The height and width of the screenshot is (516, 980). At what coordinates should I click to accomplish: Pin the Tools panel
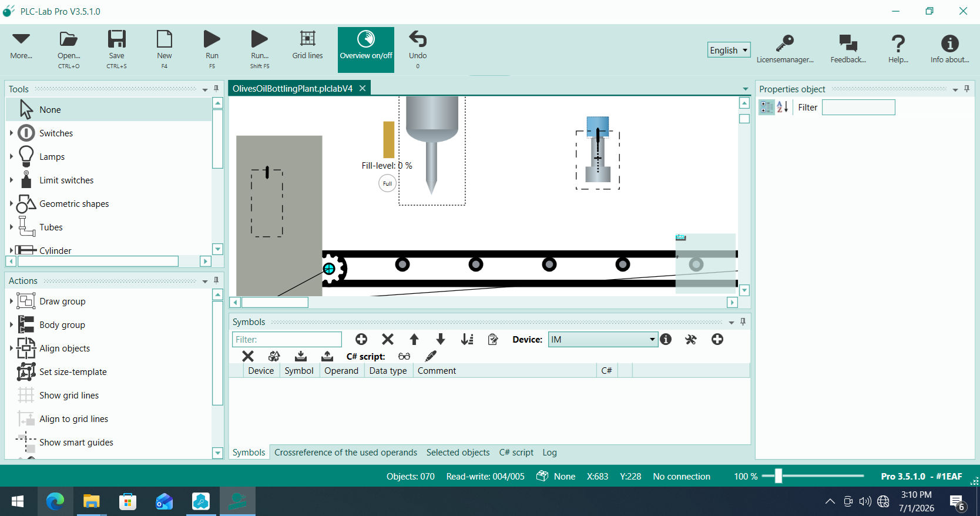click(216, 89)
